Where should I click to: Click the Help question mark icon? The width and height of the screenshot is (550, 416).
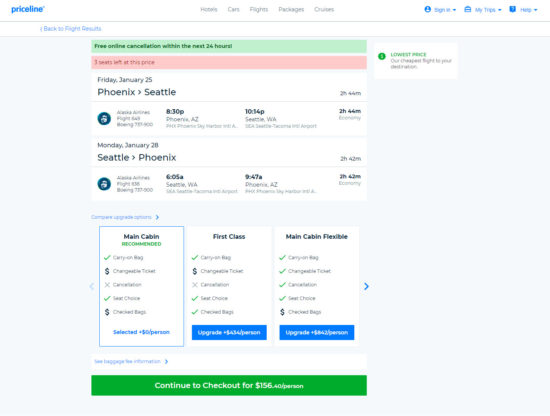point(512,9)
